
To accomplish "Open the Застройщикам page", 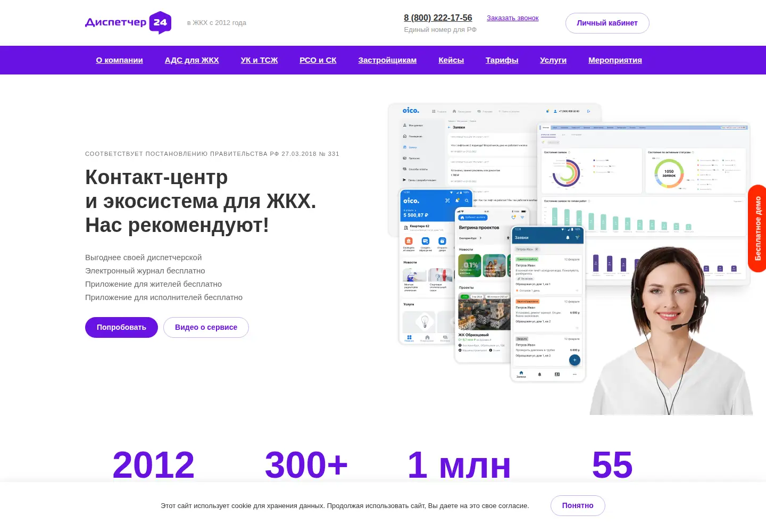I will coord(387,60).
